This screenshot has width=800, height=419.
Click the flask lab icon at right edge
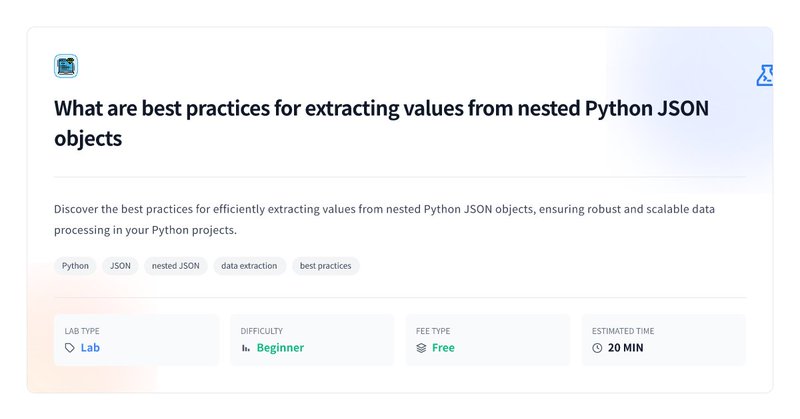[x=764, y=76]
